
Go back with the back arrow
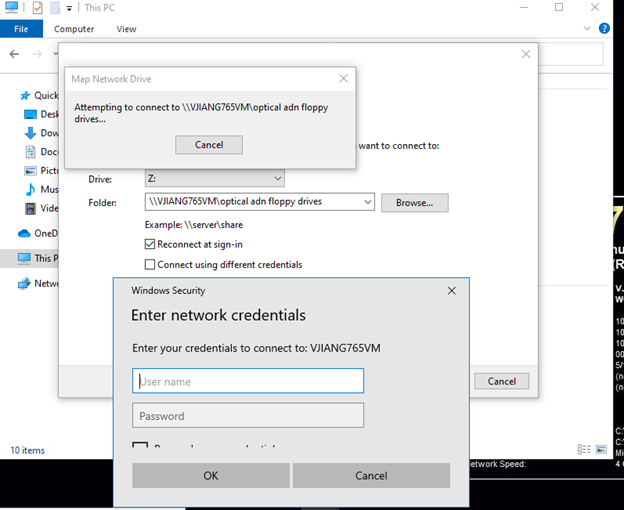click(x=14, y=54)
